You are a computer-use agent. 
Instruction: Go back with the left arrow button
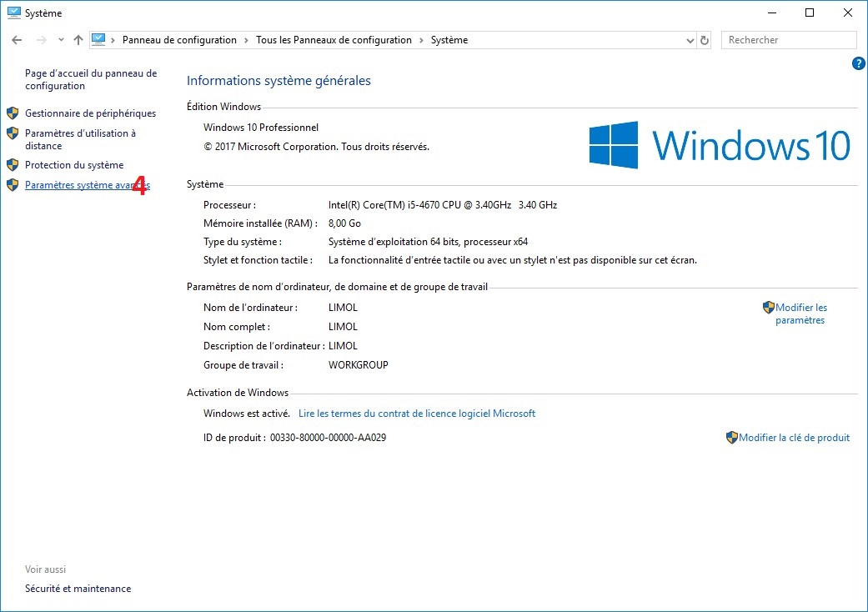17,40
